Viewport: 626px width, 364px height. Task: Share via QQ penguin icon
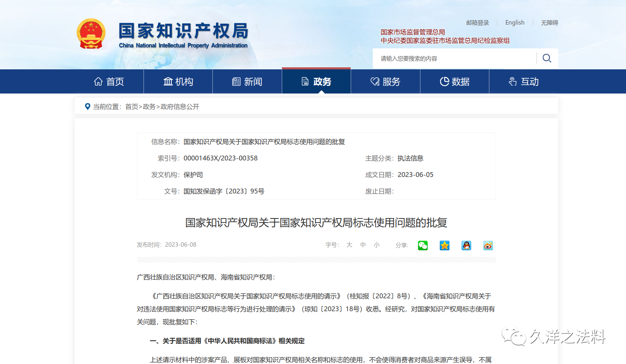pyautogui.click(x=466, y=245)
